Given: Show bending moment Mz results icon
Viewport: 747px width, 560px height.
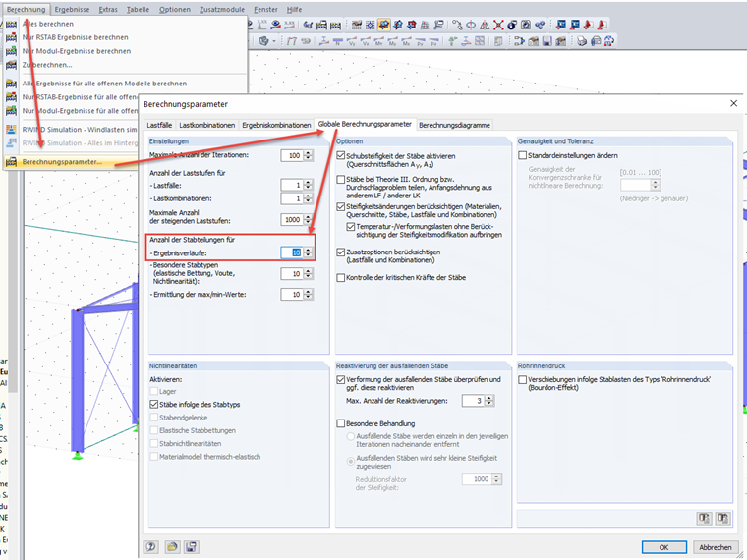Looking at the screenshot, I should click(x=406, y=41).
